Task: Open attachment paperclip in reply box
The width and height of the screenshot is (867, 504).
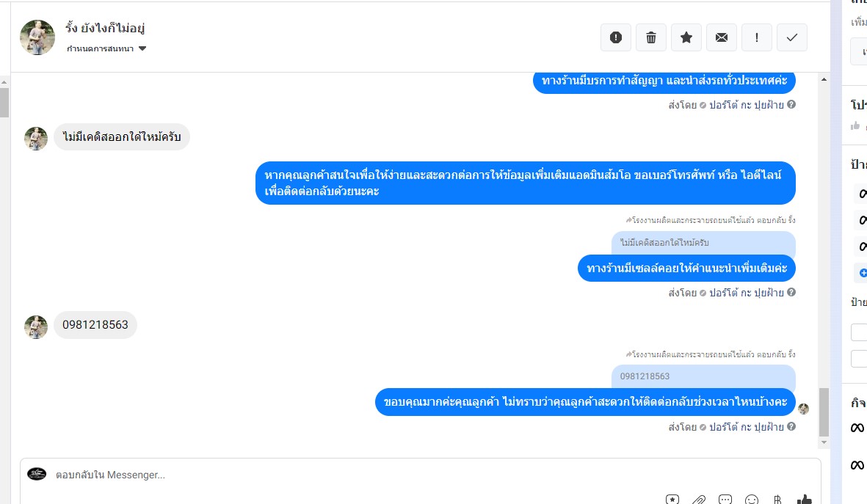Action: coord(699,500)
